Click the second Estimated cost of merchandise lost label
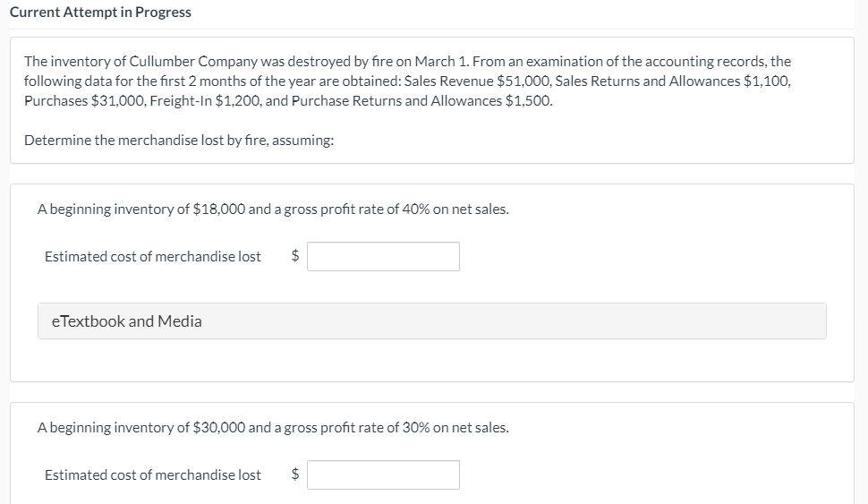The width and height of the screenshot is (868, 504). (153, 474)
